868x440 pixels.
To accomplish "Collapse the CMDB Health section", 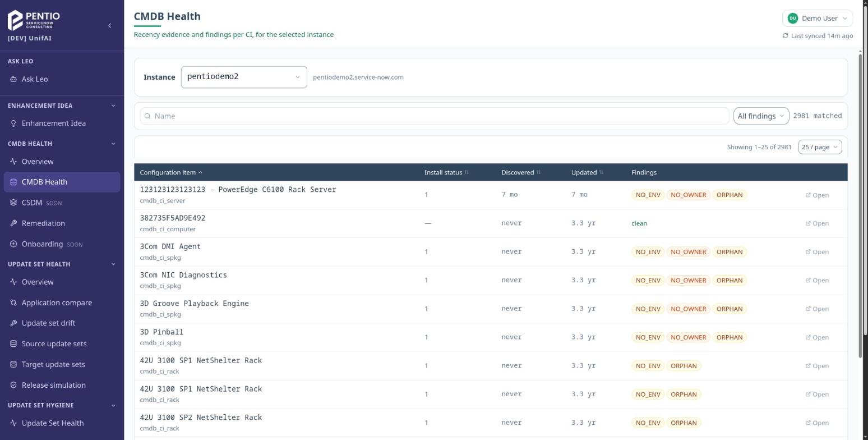I will click(x=113, y=144).
